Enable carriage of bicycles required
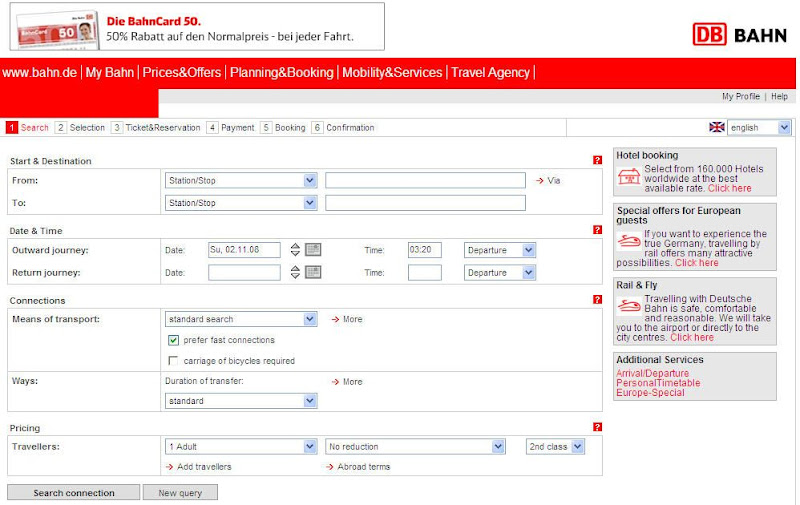The height and width of the screenshot is (505, 800). point(173,361)
